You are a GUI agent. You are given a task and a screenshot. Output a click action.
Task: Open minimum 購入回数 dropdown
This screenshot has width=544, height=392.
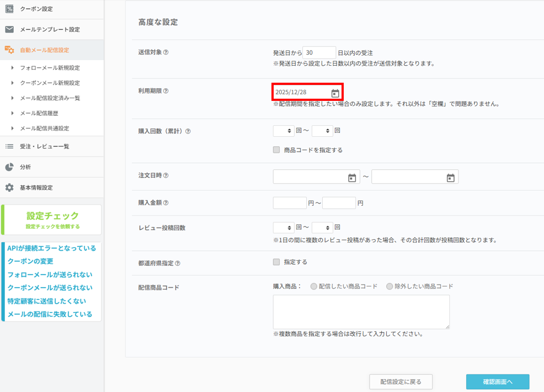pos(284,131)
